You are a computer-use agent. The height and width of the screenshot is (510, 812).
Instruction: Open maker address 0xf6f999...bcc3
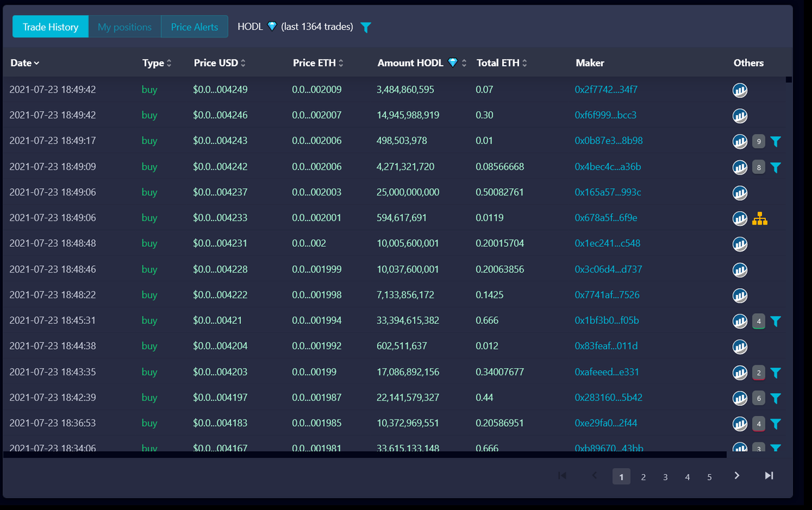606,115
